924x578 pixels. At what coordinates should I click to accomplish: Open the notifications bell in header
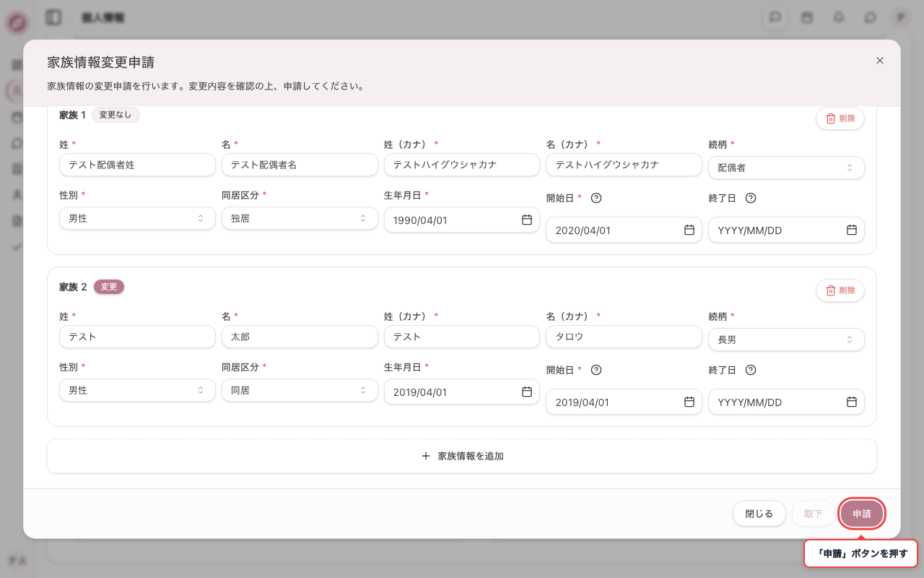coord(839,17)
